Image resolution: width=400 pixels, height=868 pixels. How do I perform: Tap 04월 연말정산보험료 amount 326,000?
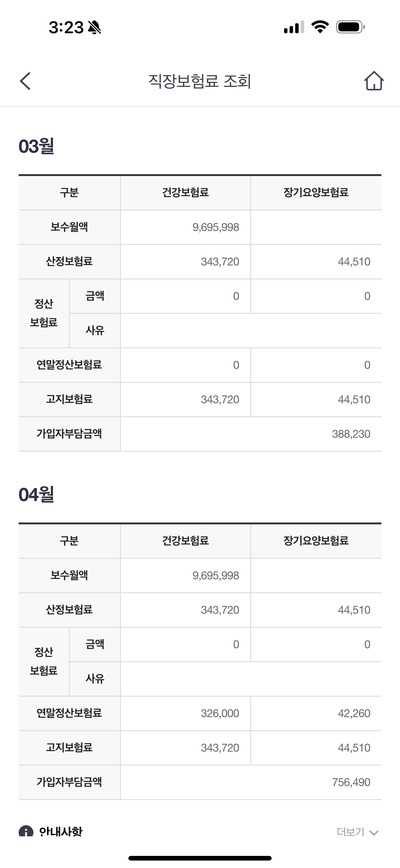click(x=220, y=713)
